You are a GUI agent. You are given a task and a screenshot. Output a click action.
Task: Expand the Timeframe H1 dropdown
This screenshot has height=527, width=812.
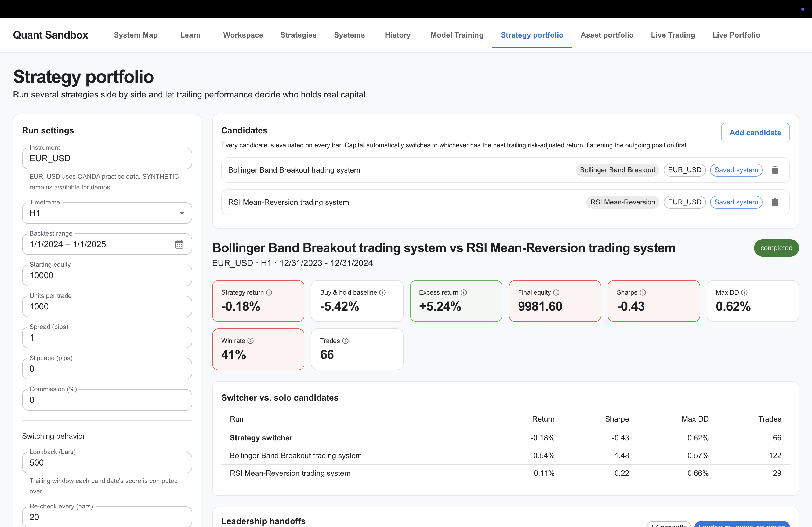coord(107,213)
